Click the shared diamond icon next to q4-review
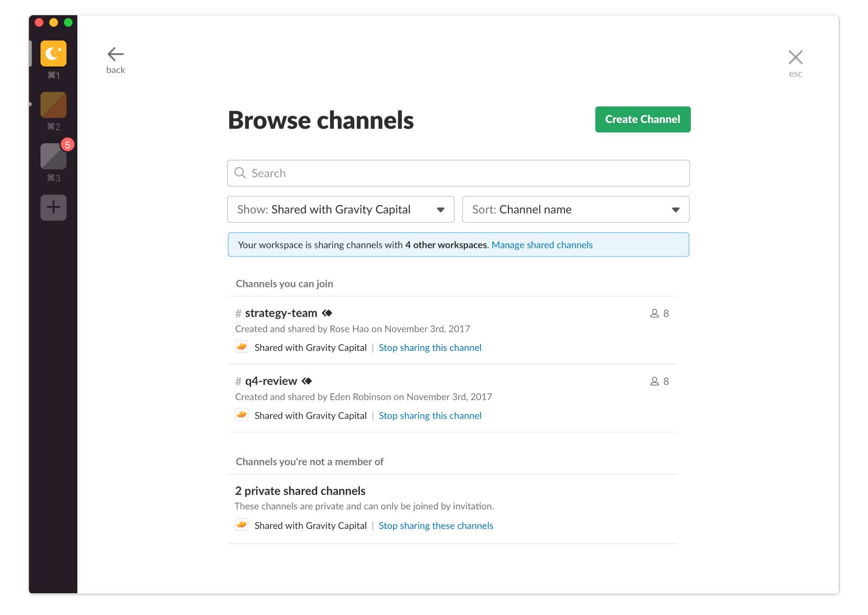Viewport: 868px width, 615px height. pos(307,381)
